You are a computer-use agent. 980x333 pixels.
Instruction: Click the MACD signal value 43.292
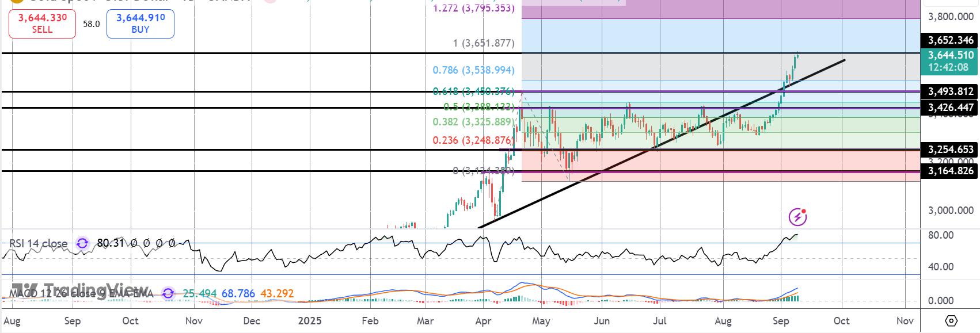(277, 294)
